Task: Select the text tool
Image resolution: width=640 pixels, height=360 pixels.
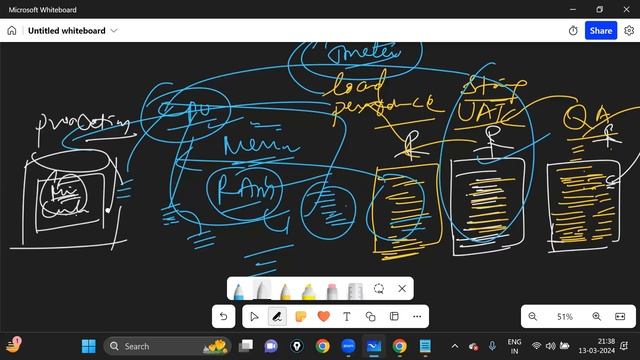Action: tap(347, 316)
